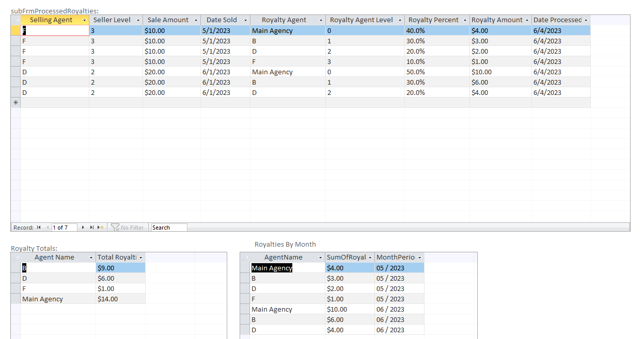The height and width of the screenshot is (339, 644).
Task: Open MonthPeriod column dropdown in Royalties By Month
Action: [419, 257]
